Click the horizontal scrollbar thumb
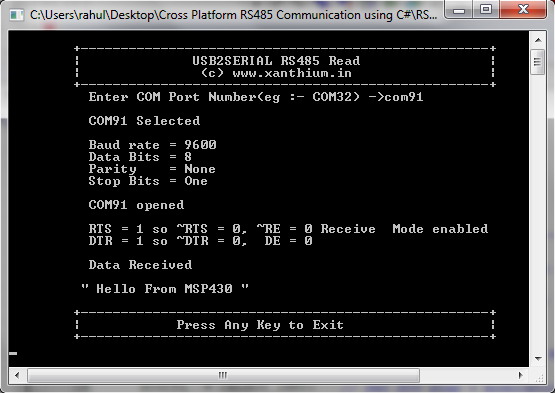Image resolution: width=555 pixels, height=393 pixels. [x=223, y=375]
